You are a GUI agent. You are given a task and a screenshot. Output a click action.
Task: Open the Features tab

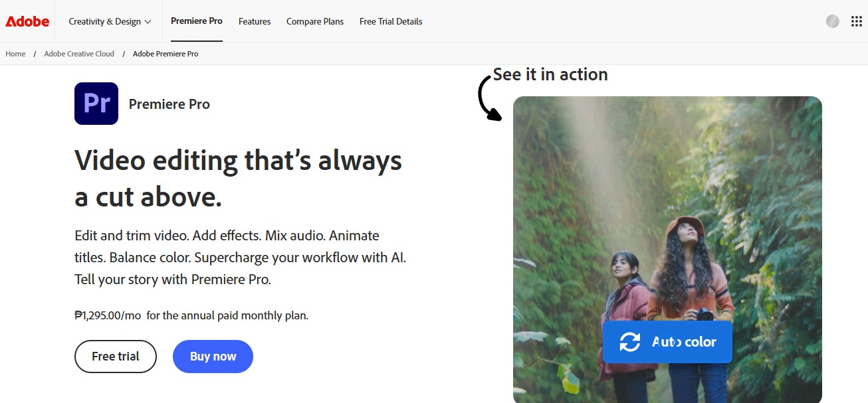255,21
